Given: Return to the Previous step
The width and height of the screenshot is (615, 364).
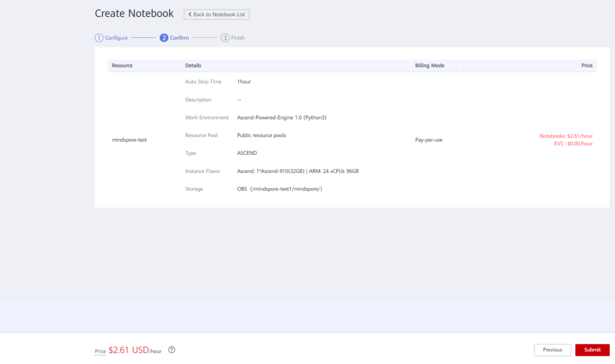Looking at the screenshot, I should [553, 350].
